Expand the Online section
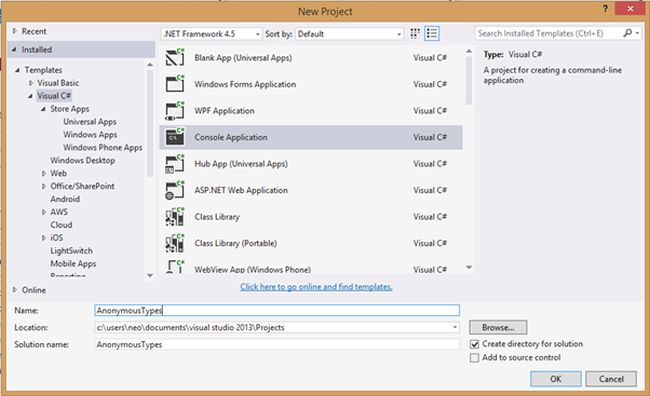Image resolution: width=650 pixels, height=396 pixels. coord(15,290)
